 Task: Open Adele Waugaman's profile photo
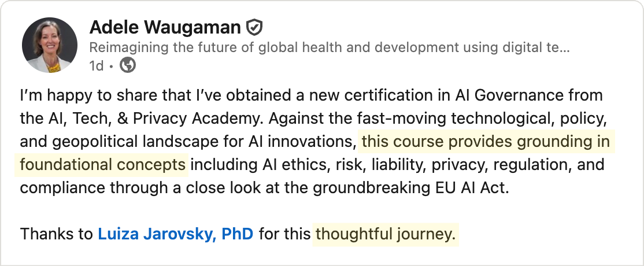50,45
